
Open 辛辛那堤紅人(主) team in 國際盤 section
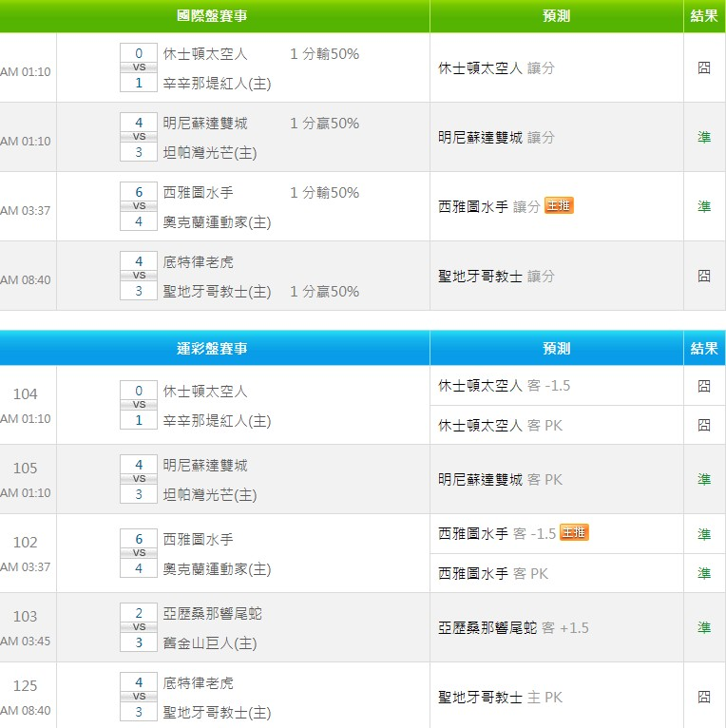click(217, 84)
